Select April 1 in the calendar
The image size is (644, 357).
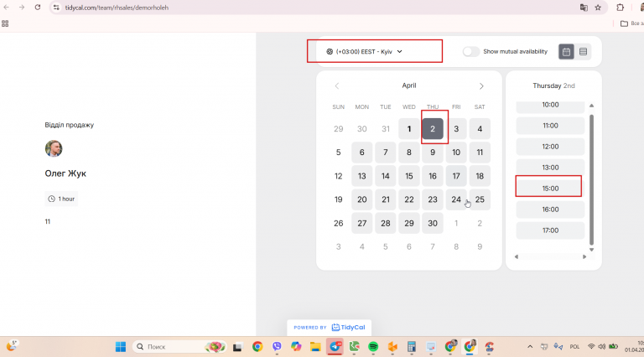[408, 129]
